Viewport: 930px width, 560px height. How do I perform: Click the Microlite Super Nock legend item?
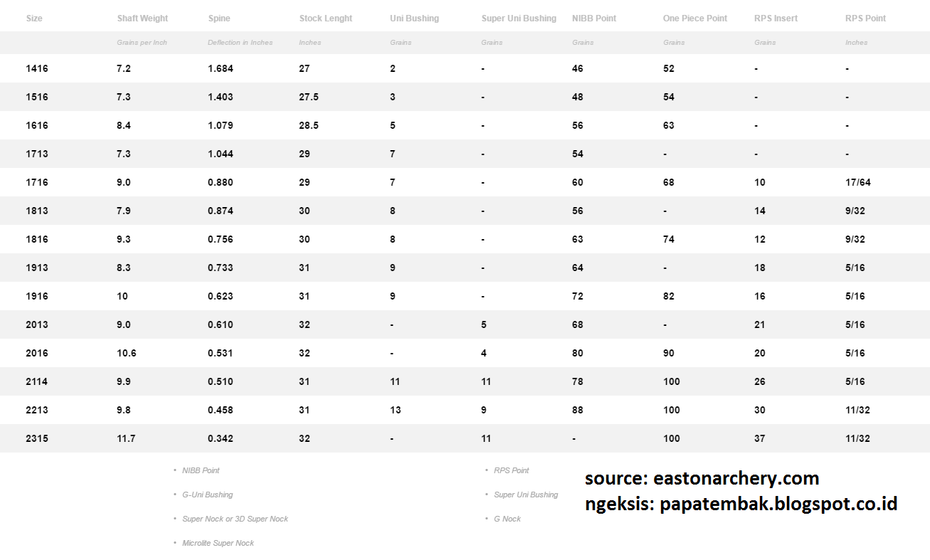click(218, 543)
